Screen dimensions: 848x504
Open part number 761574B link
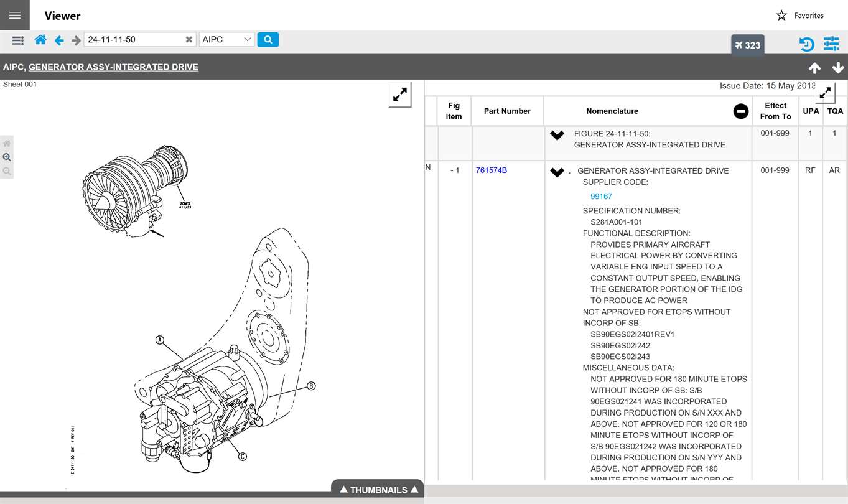coord(492,170)
